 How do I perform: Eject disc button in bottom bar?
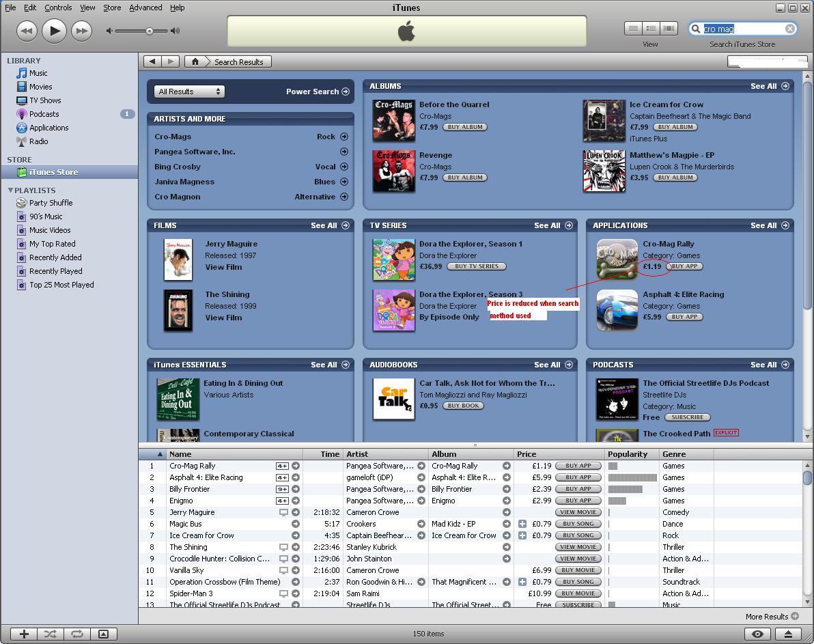tap(788, 634)
